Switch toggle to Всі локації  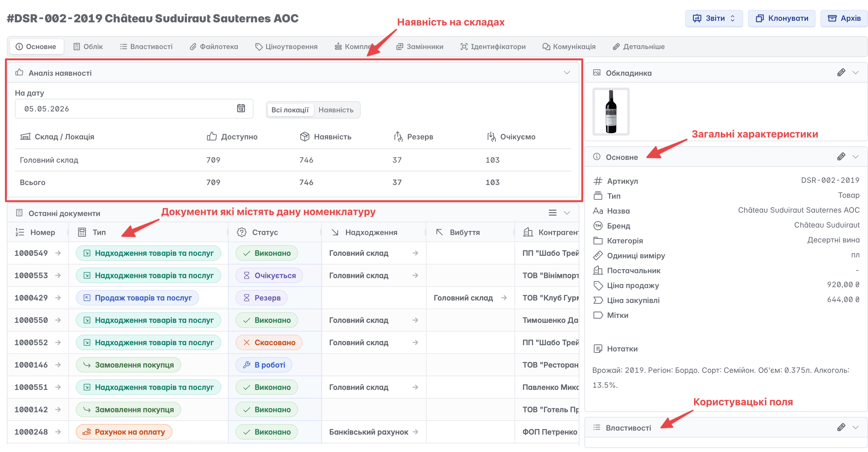pyautogui.click(x=290, y=110)
